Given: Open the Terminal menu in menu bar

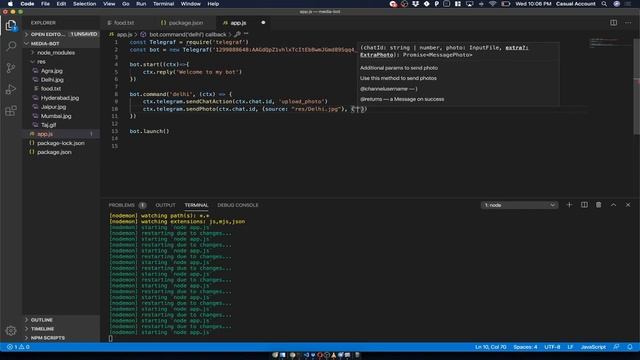Looking at the screenshot, I should [x=163, y=4].
